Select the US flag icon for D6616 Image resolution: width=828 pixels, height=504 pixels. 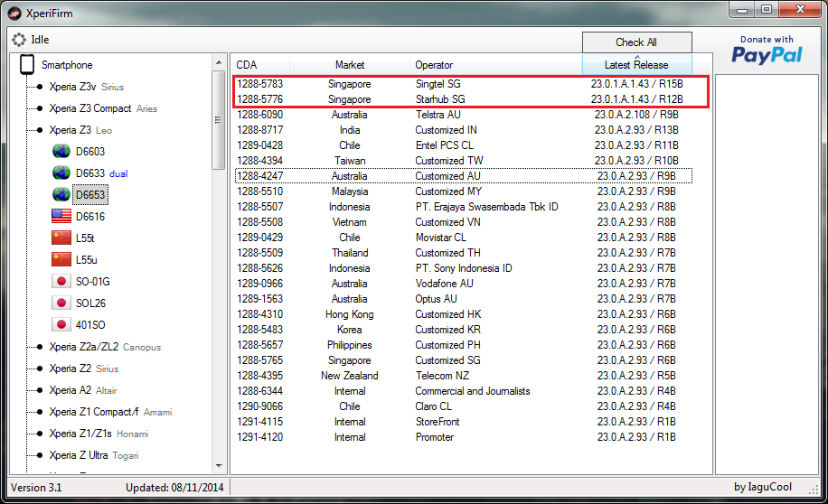click(x=61, y=217)
